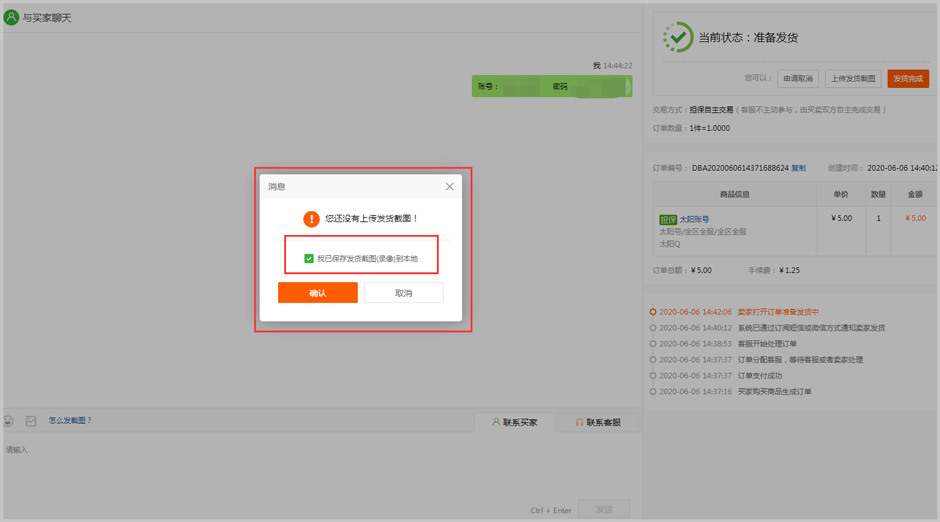The width and height of the screenshot is (940, 522).
Task: Click the timeline entry 客服开始处理订单
Action: [x=767, y=343]
